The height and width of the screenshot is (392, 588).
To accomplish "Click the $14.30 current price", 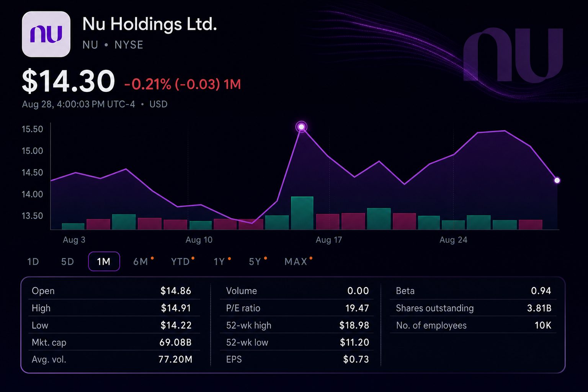I will coord(69,81).
